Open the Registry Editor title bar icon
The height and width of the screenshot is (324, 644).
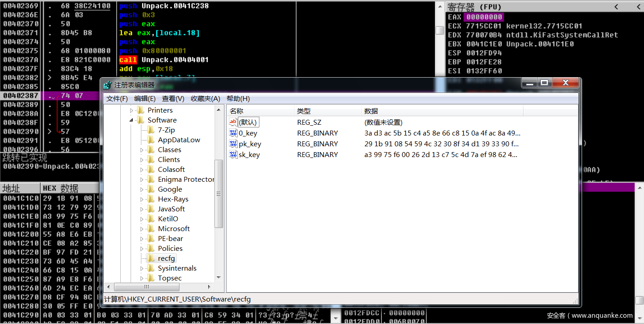[x=107, y=85]
